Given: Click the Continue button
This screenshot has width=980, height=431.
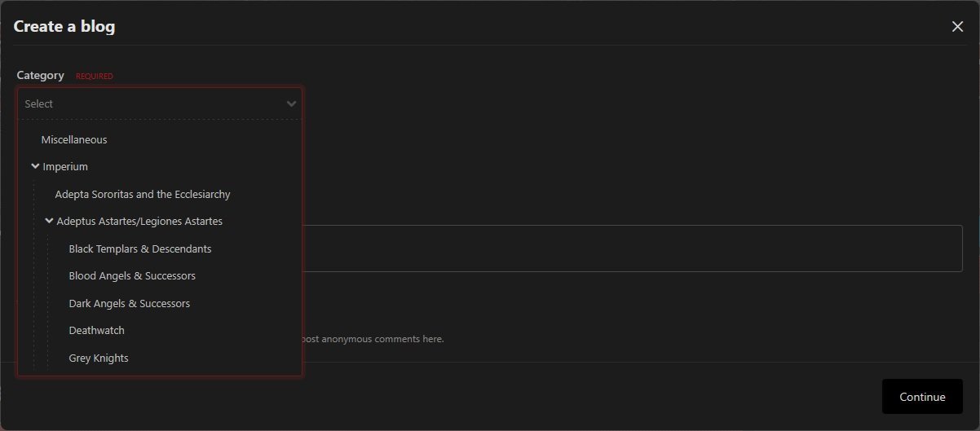Looking at the screenshot, I should 922,397.
